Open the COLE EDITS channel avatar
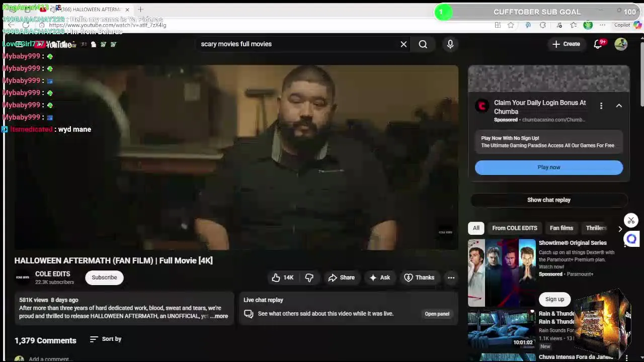 22,278
